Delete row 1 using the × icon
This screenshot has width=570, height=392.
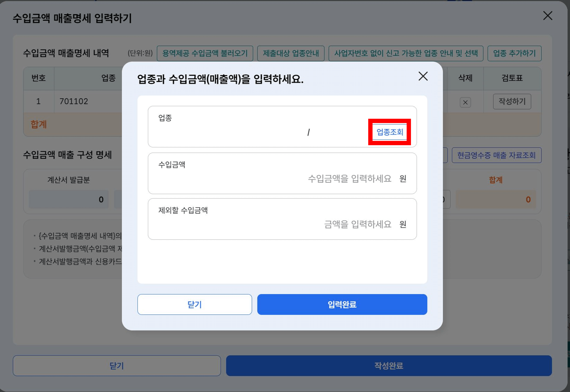click(465, 102)
